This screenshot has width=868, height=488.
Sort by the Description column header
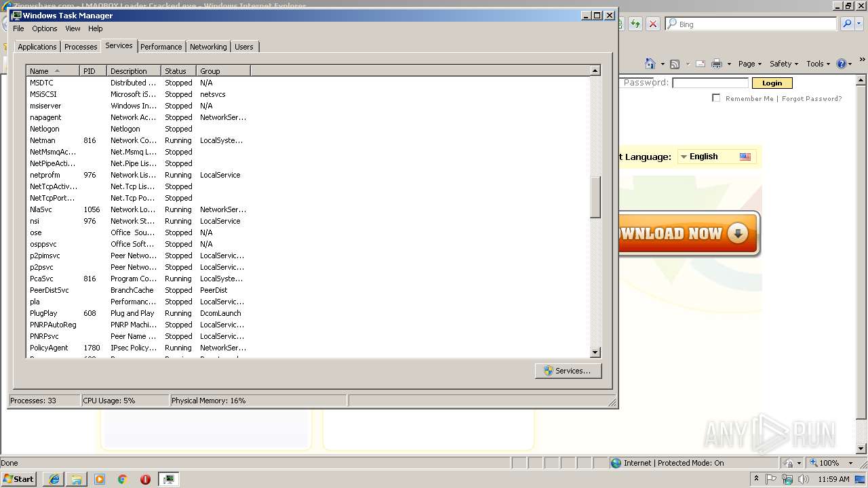click(x=134, y=71)
